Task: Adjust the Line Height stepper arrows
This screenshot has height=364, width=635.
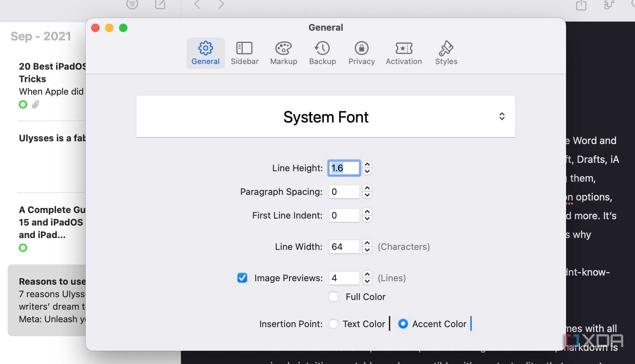Action: pyautogui.click(x=367, y=168)
